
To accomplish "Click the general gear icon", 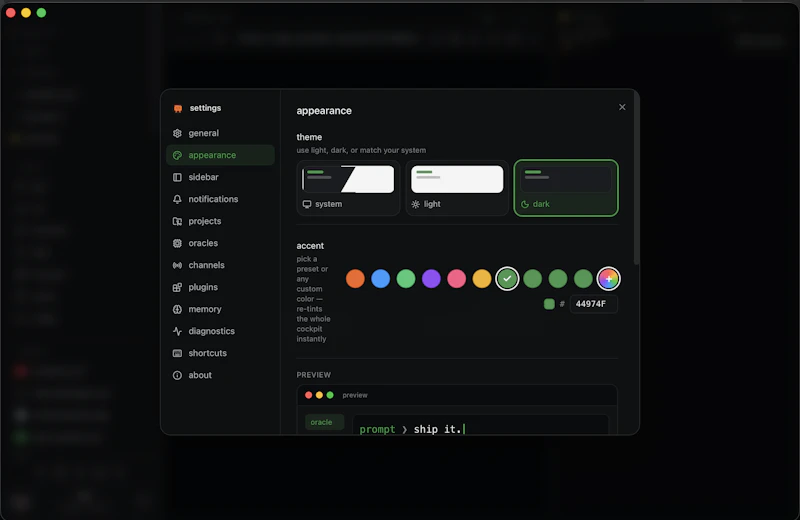I will (177, 133).
